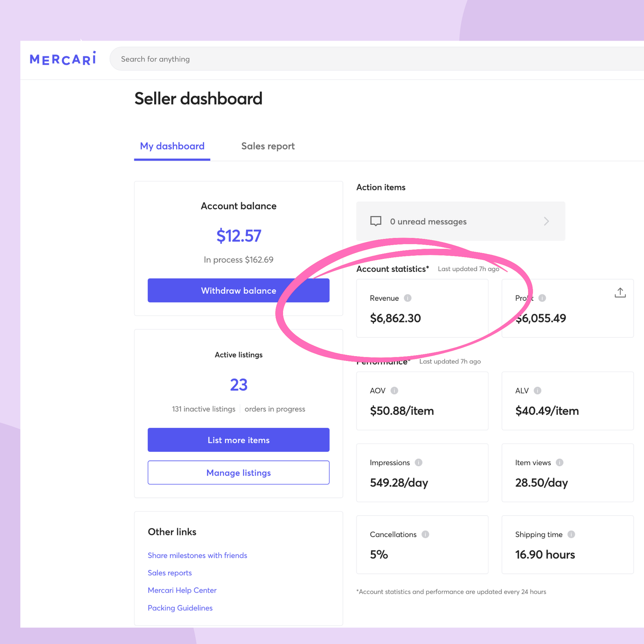This screenshot has width=644, height=644.
Task: Click the Action items heading
Action: click(381, 187)
